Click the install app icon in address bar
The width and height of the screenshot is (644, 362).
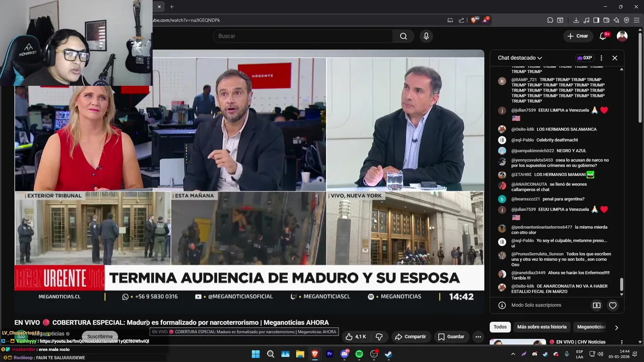point(450,20)
